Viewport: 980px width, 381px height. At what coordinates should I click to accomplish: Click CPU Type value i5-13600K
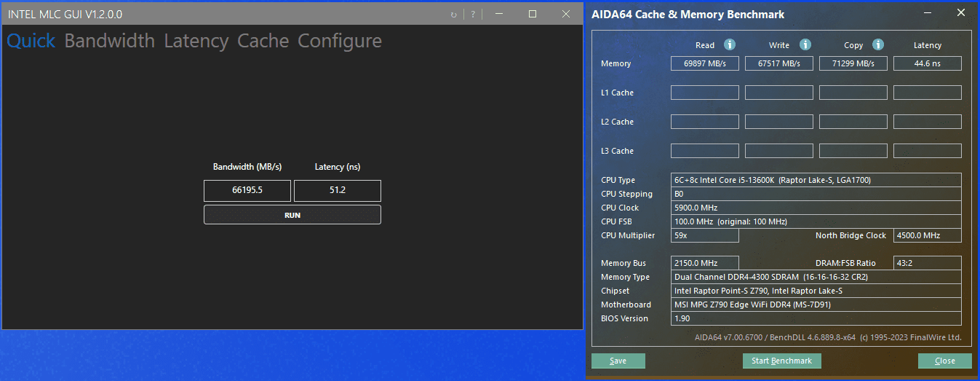816,180
